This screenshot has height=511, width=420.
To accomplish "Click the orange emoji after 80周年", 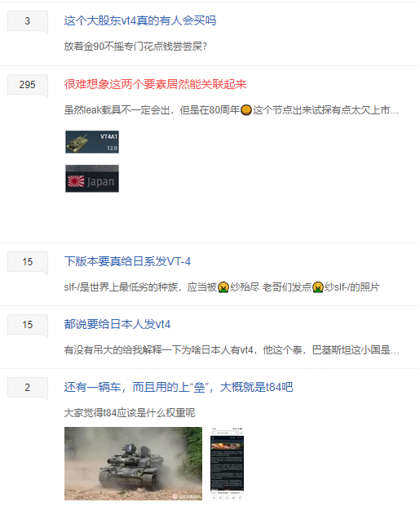I will point(246,110).
